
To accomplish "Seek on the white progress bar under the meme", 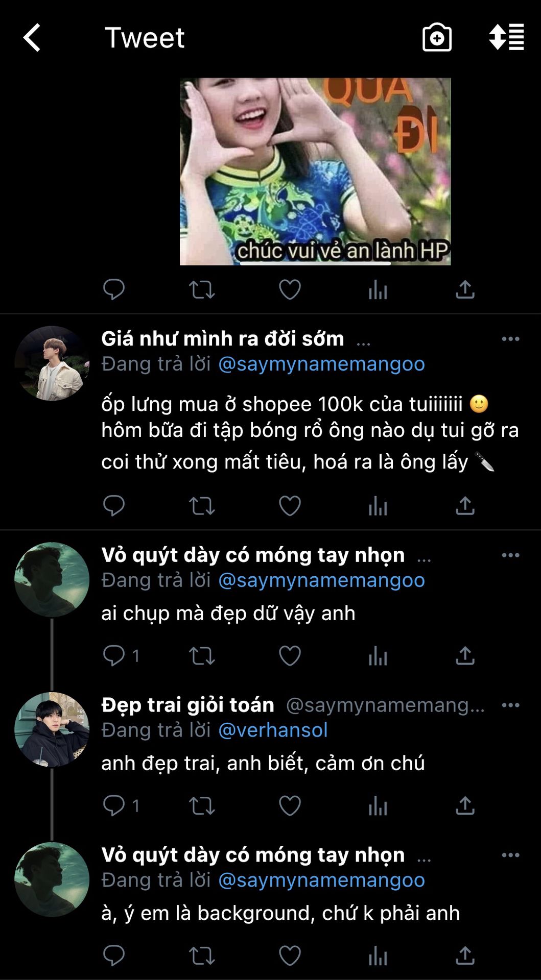I will (315, 263).
